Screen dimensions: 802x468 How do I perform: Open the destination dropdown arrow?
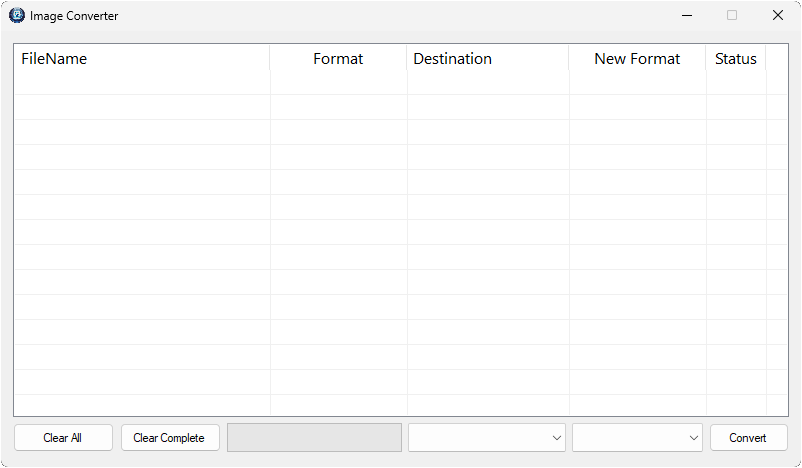tap(556, 438)
